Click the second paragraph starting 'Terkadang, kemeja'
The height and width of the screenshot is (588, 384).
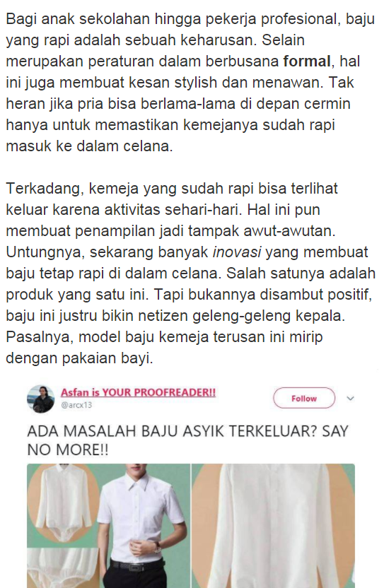[190, 273]
